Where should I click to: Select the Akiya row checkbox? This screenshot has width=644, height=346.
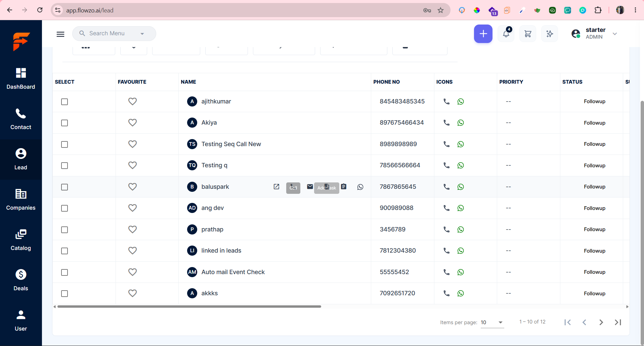(x=65, y=123)
